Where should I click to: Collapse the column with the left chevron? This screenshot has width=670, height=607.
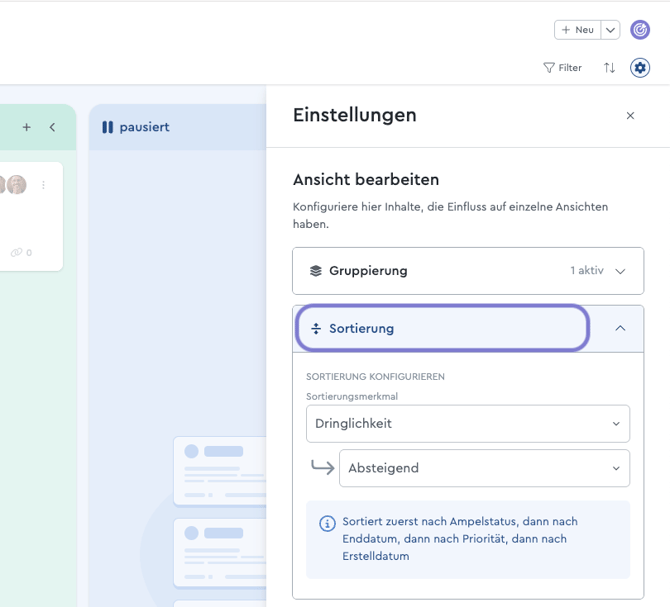pyautogui.click(x=53, y=127)
